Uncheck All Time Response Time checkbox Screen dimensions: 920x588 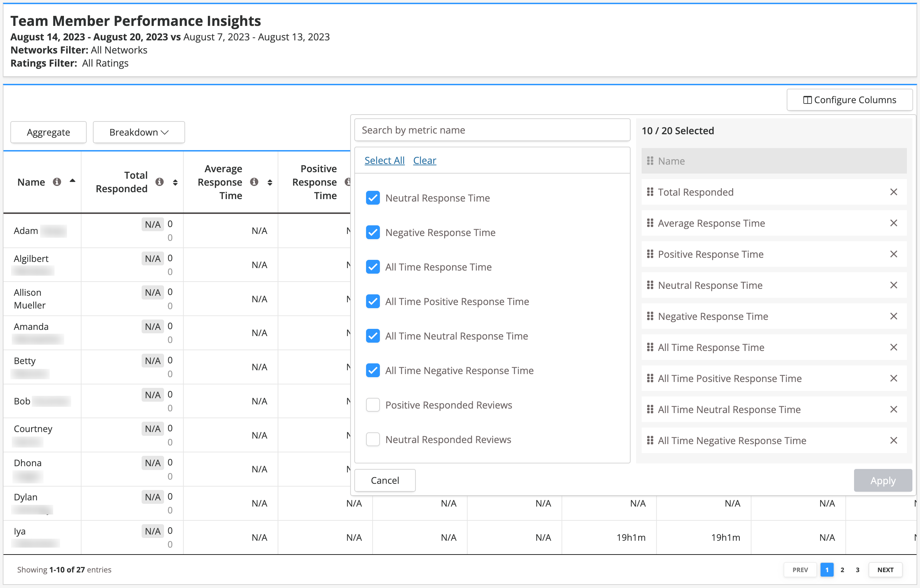click(373, 267)
